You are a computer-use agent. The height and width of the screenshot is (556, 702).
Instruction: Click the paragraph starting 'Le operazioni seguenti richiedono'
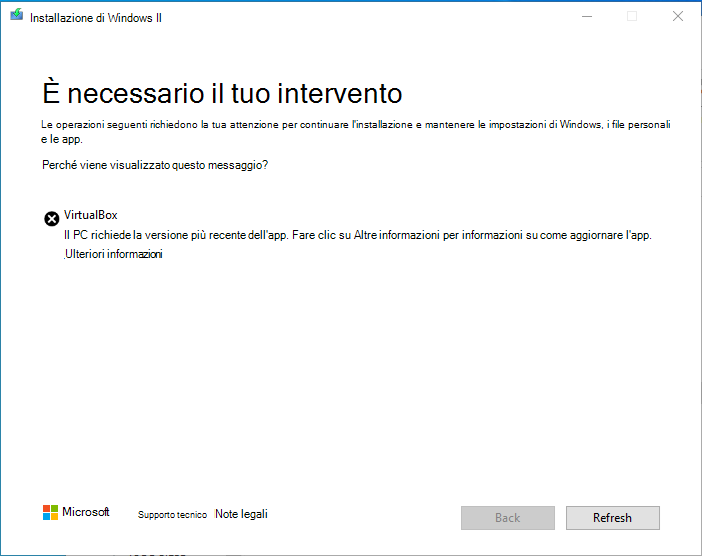tap(355, 132)
